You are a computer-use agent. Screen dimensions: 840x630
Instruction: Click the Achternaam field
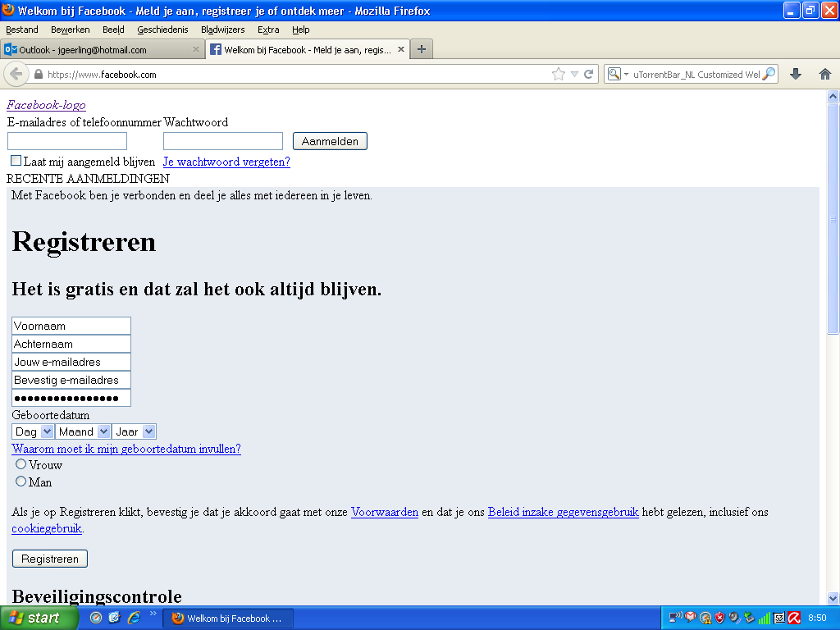71,344
